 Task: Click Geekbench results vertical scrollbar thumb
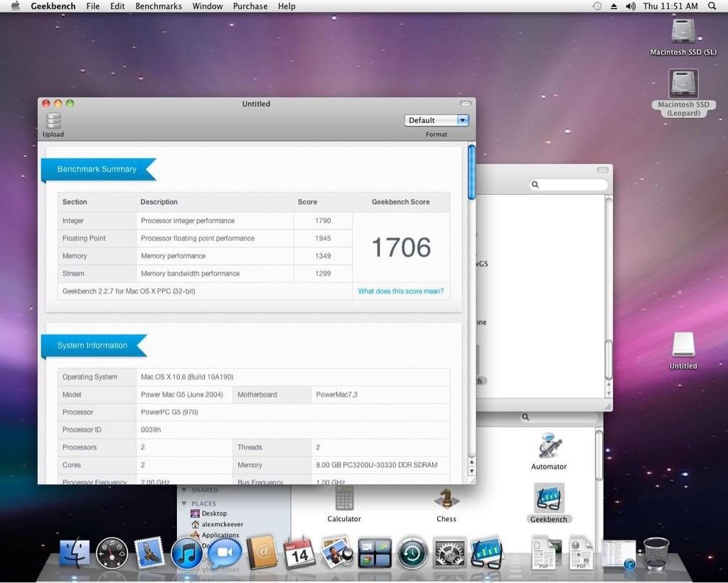[x=472, y=172]
